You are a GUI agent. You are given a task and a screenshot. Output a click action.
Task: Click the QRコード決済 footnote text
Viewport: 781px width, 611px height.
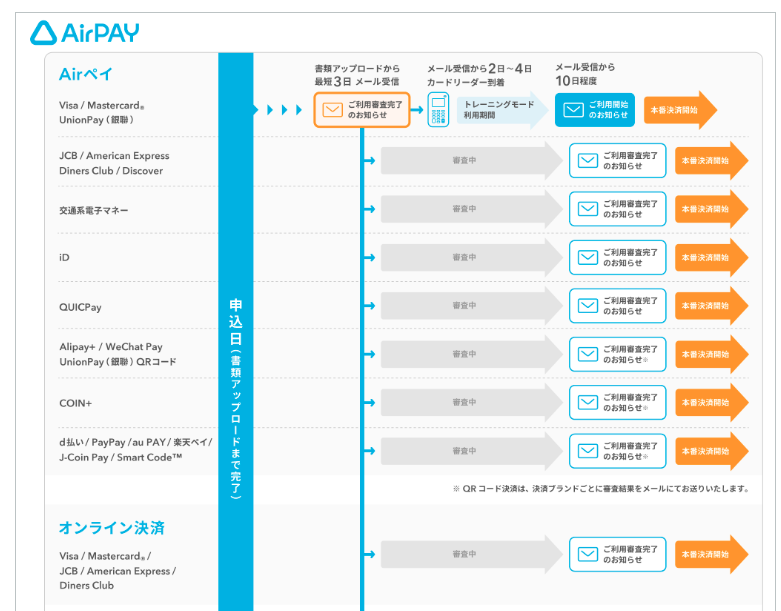tap(600, 489)
